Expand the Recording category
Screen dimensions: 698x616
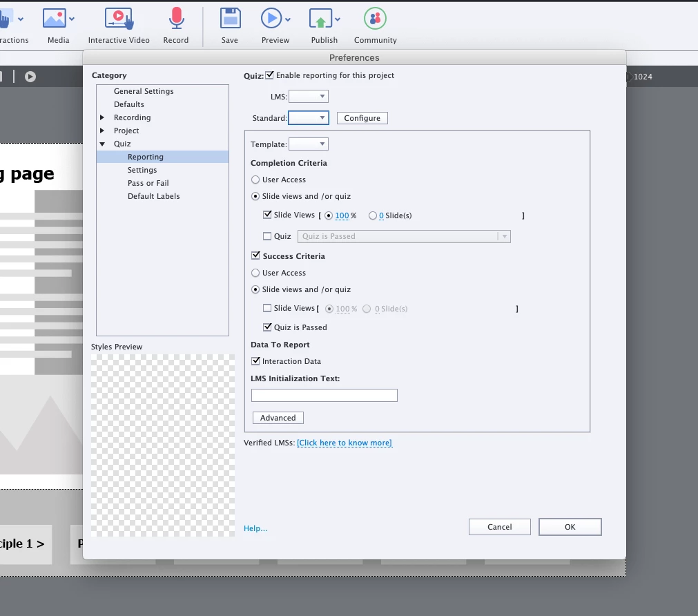102,117
